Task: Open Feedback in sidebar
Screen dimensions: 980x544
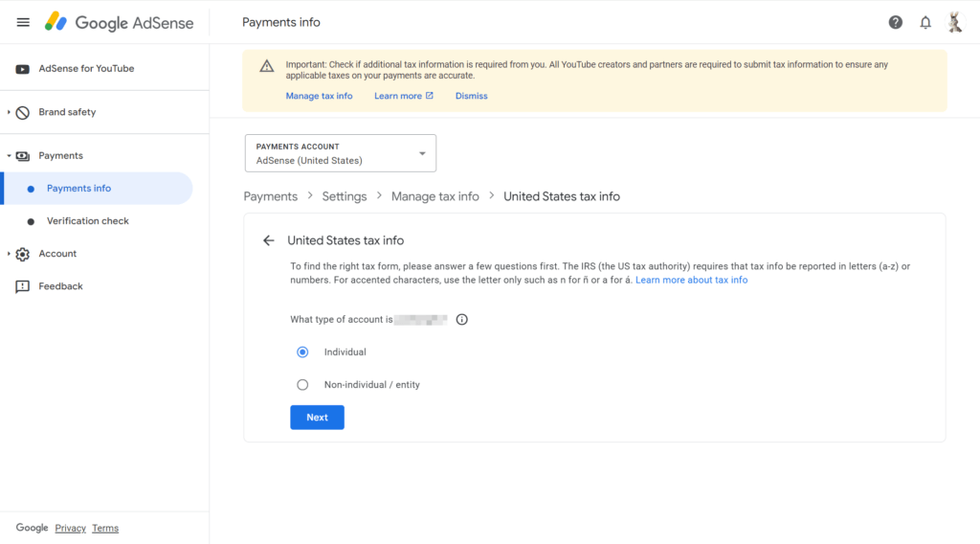Action: pyautogui.click(x=60, y=286)
